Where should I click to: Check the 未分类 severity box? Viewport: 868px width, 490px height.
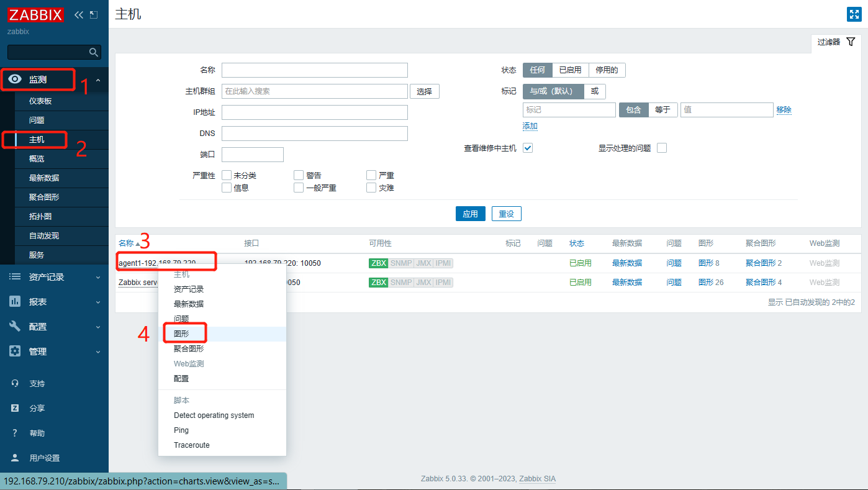[x=227, y=176]
